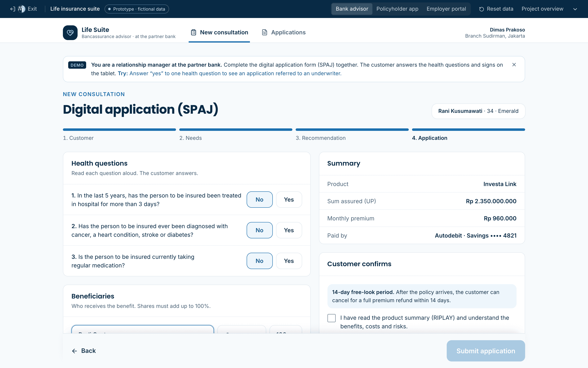Answer Yes to regular medication question
This screenshot has width=588, height=368.
(x=289, y=261)
